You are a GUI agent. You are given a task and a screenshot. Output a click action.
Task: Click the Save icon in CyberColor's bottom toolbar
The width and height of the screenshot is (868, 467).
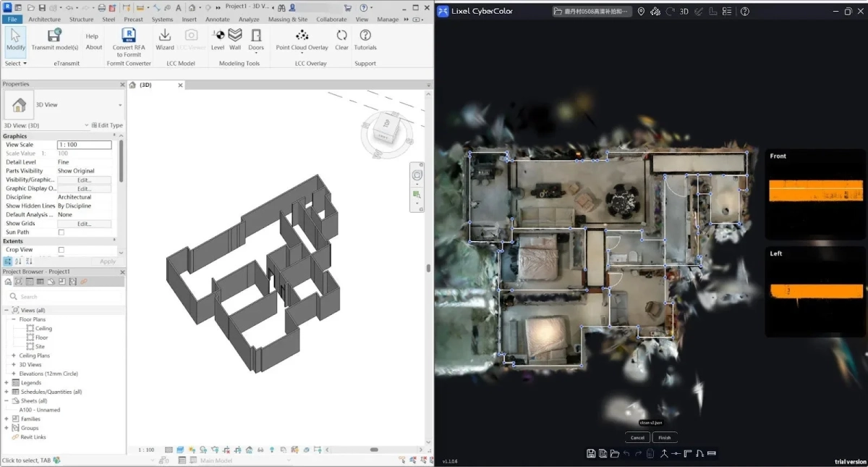pos(591,453)
